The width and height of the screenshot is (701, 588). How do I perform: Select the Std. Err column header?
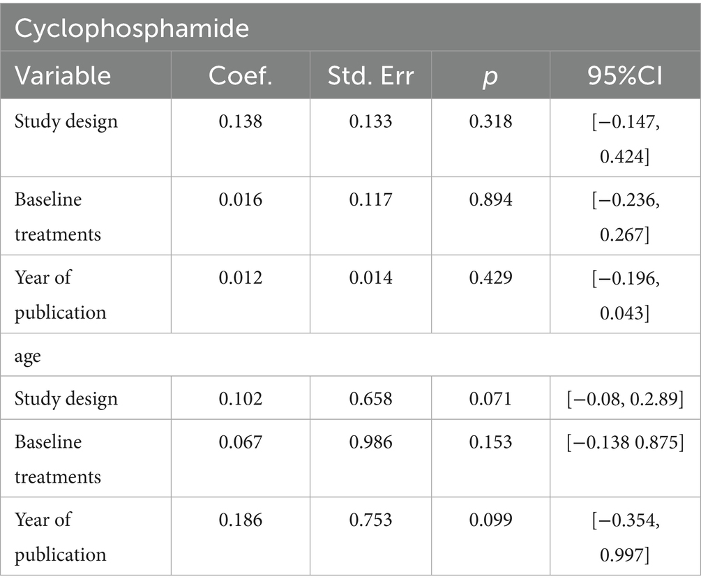[371, 75]
